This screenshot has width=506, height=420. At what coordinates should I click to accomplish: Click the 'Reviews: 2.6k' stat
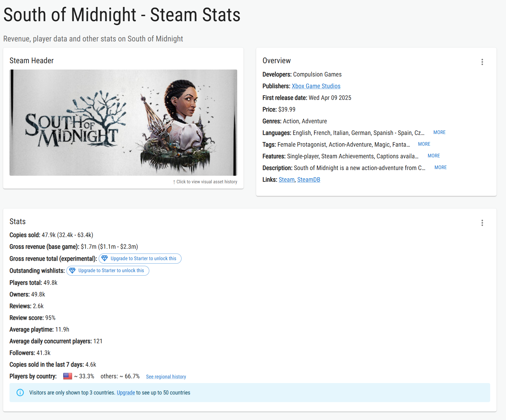pos(27,306)
